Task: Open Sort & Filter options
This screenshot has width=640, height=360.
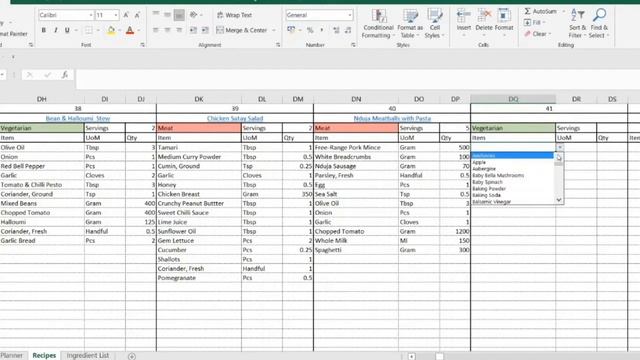Action: (577, 24)
